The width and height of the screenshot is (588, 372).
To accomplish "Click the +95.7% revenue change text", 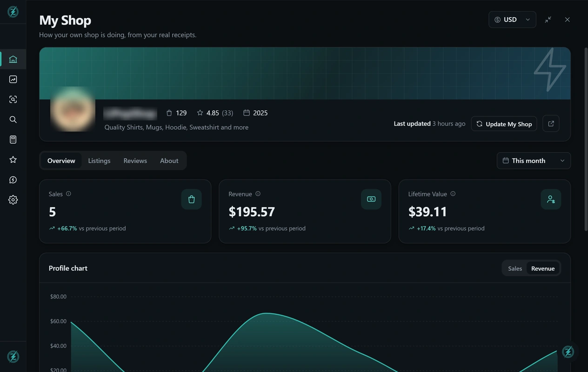I will pos(247,228).
